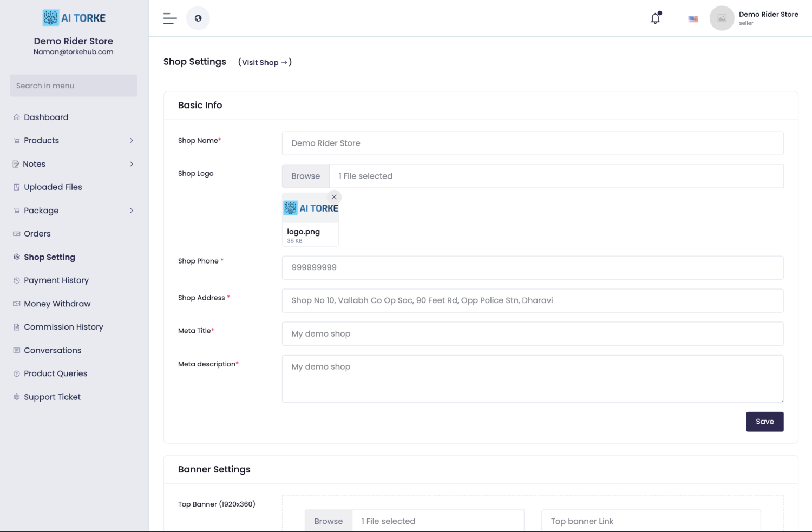The width and height of the screenshot is (812, 532).
Task: Click the Top banner Link field
Action: [651, 521]
